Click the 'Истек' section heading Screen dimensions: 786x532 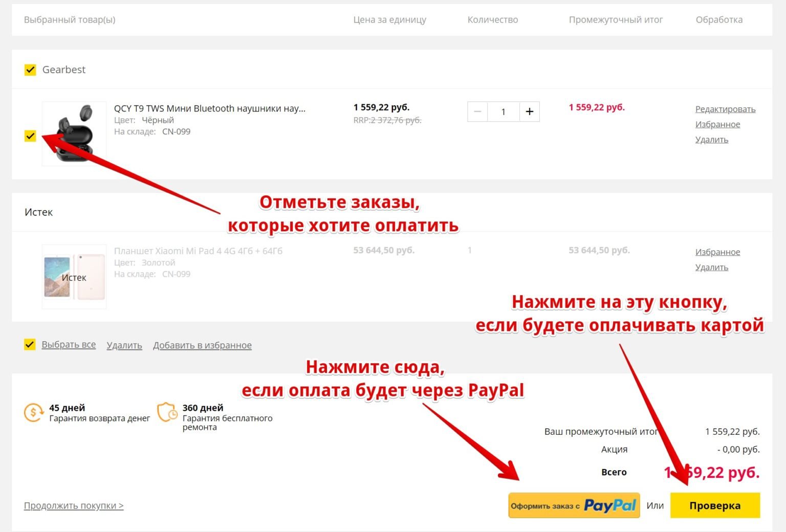(38, 212)
